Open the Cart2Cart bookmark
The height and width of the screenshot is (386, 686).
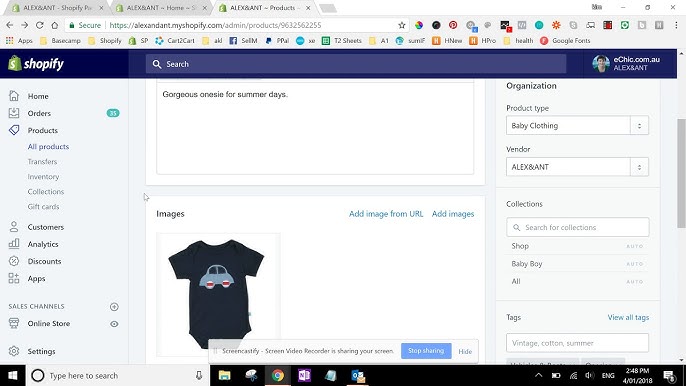point(175,41)
